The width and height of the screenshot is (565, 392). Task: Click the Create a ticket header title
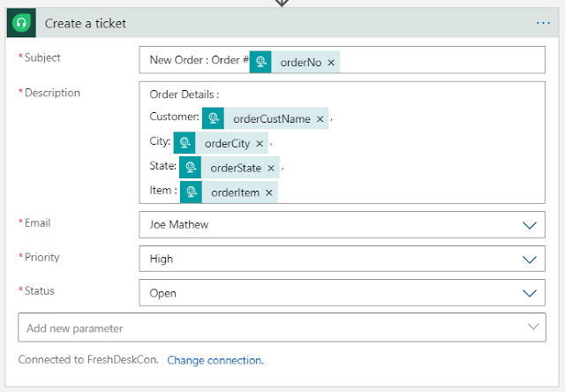[86, 23]
